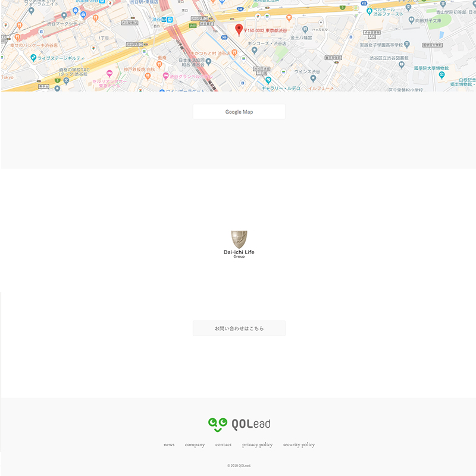This screenshot has width=476, height=476.
Task: Click the ベルサール渋谷ファースト map marker
Action: point(369,12)
